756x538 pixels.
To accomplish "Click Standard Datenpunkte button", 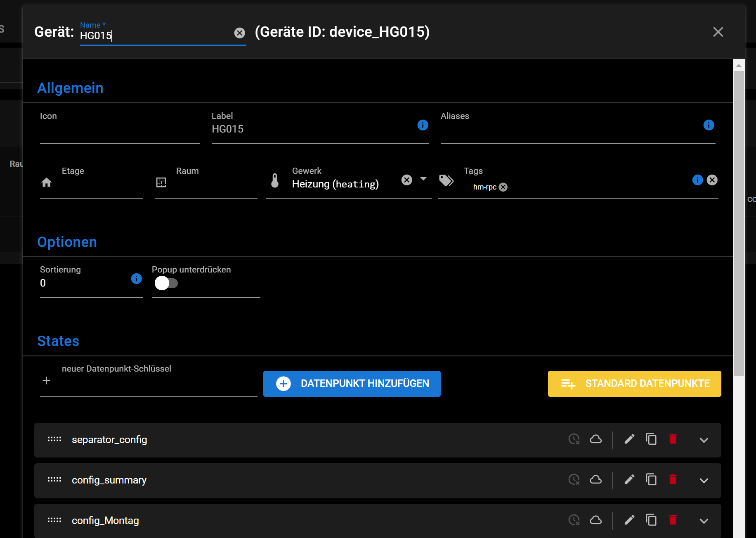I will (x=635, y=384).
